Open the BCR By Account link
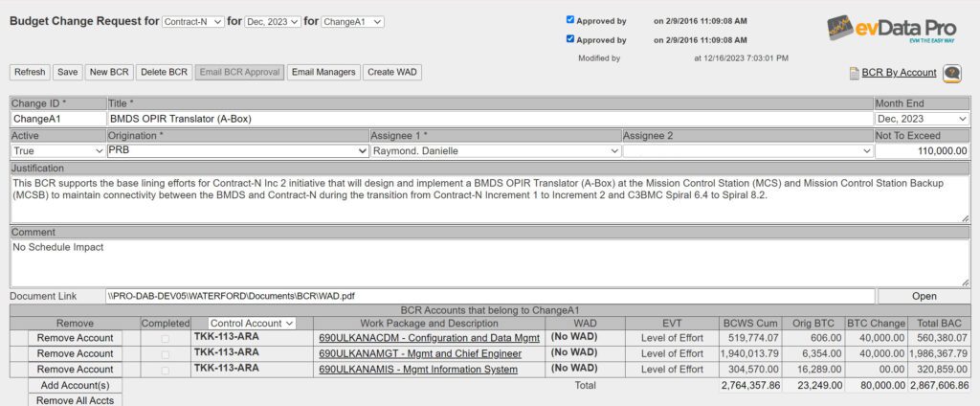This screenshot has height=406, width=980. click(x=899, y=73)
